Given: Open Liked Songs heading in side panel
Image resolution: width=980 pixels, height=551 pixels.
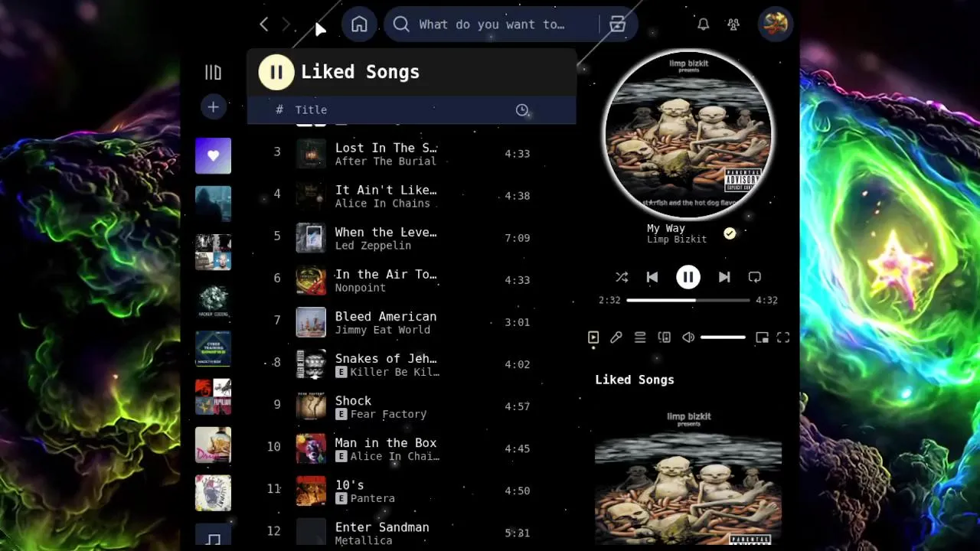Looking at the screenshot, I should [x=635, y=380].
